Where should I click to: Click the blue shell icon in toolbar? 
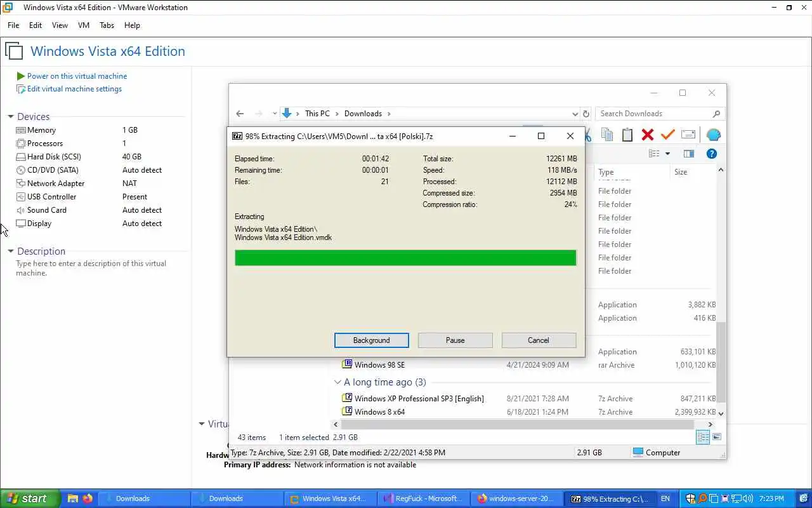(x=713, y=135)
